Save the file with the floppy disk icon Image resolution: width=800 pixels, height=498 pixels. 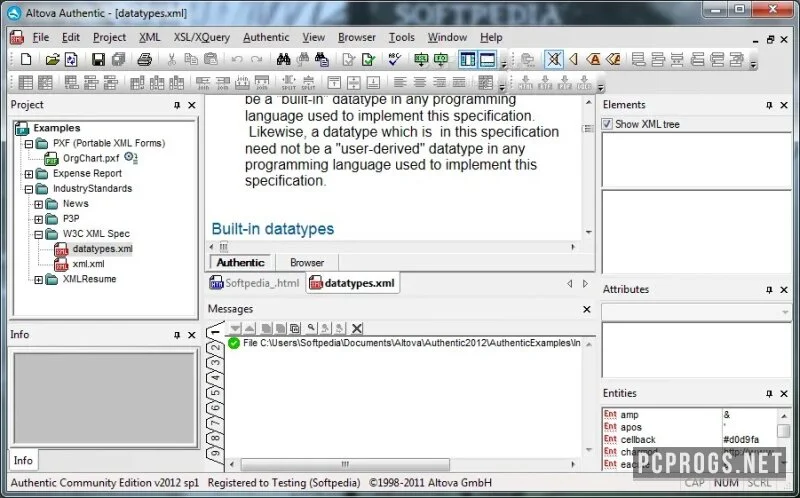pyautogui.click(x=98, y=60)
